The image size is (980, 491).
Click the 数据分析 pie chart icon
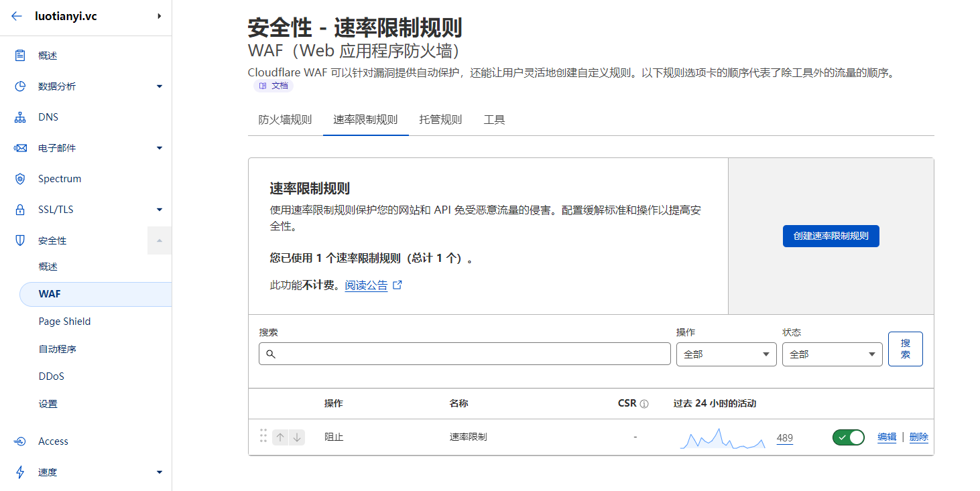tap(20, 86)
